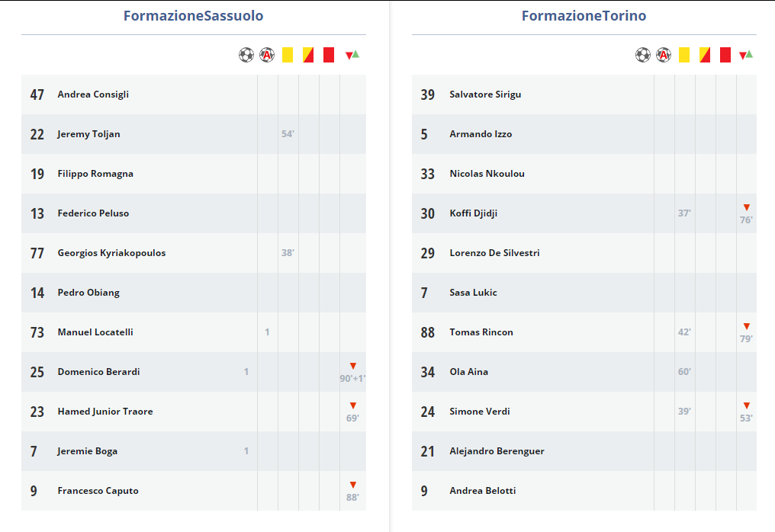
Task: Click the FormazioneTorino heading
Action: coord(584,16)
